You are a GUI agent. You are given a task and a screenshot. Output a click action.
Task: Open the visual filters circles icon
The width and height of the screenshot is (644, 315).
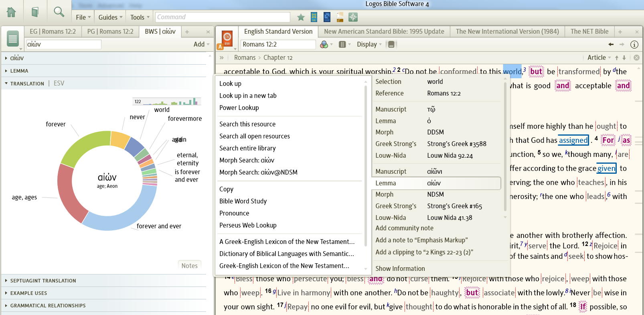coord(324,45)
